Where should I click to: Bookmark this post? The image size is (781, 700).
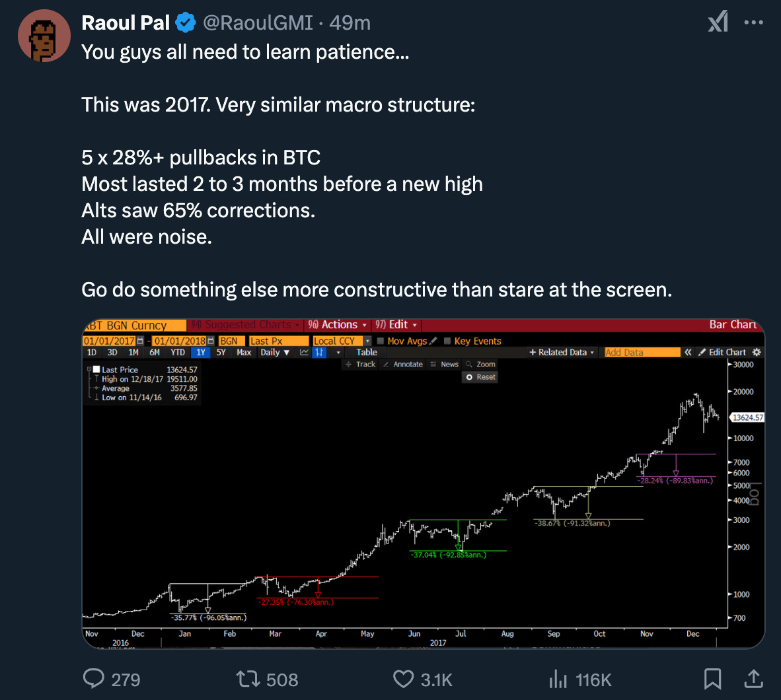pyautogui.click(x=712, y=678)
